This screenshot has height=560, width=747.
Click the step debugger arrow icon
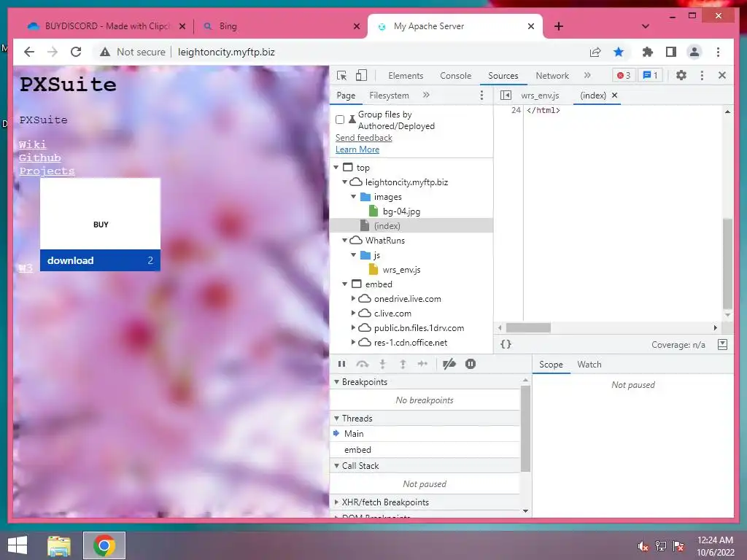click(422, 365)
